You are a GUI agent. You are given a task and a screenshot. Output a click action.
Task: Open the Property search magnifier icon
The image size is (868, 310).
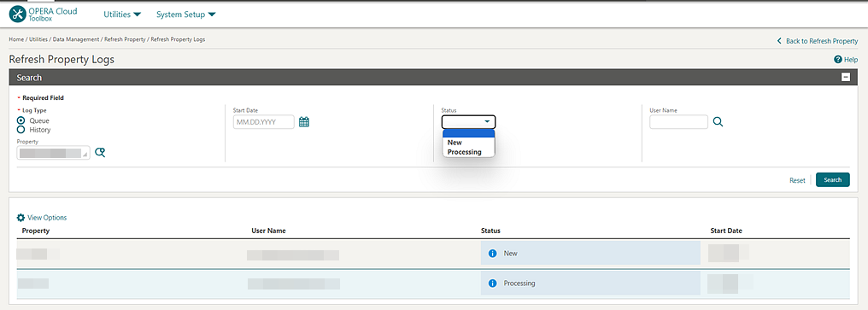click(x=100, y=153)
